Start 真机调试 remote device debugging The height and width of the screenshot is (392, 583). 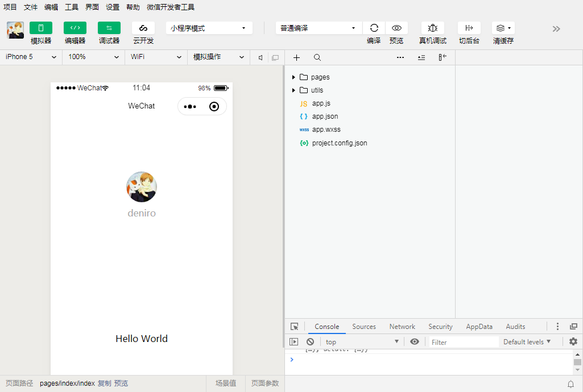(433, 28)
